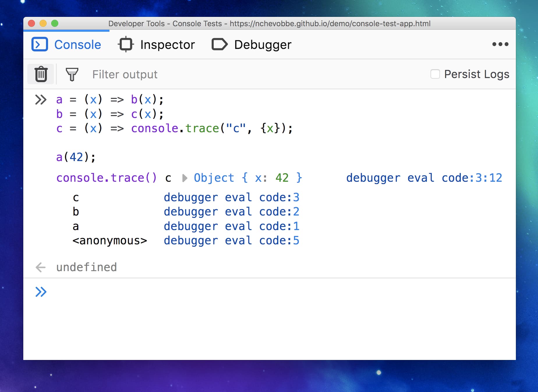538x392 pixels.
Task: Focus the Filter output field
Action: [x=256, y=74]
